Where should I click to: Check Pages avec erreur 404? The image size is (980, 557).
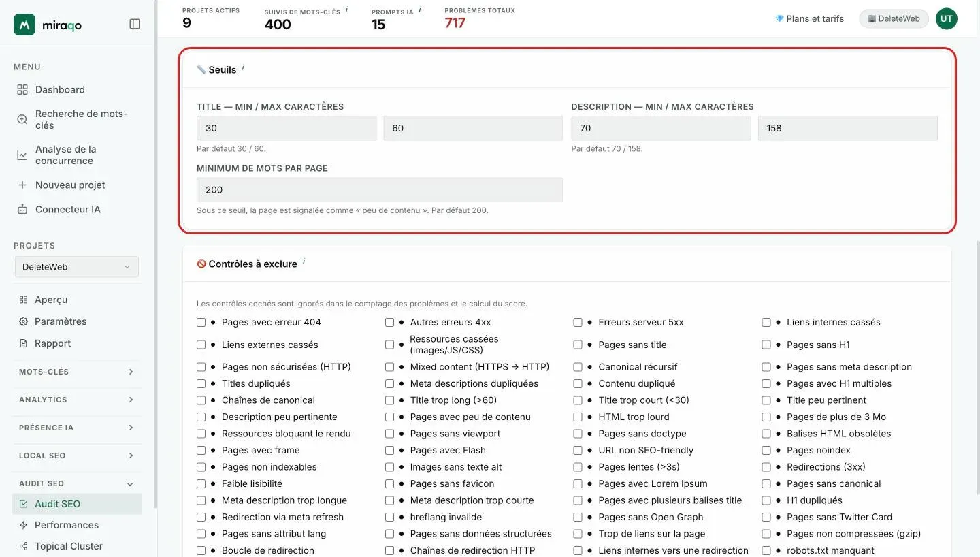coord(201,322)
